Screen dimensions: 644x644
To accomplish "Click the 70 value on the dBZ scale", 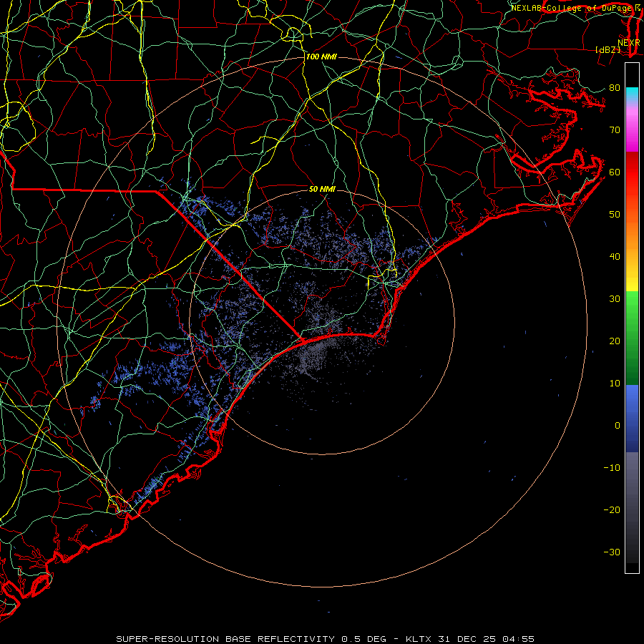I will [x=615, y=130].
